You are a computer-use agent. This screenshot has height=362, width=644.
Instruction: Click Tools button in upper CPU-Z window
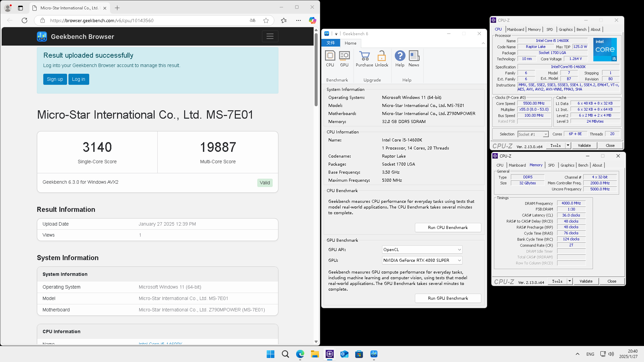click(555, 145)
